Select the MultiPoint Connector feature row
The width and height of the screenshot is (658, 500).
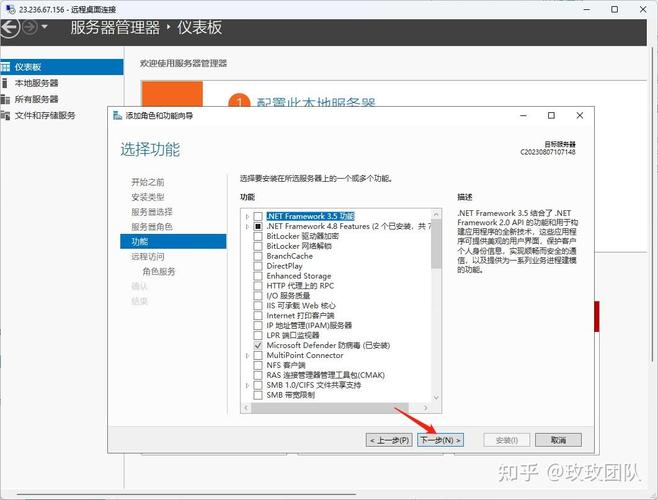click(x=305, y=356)
